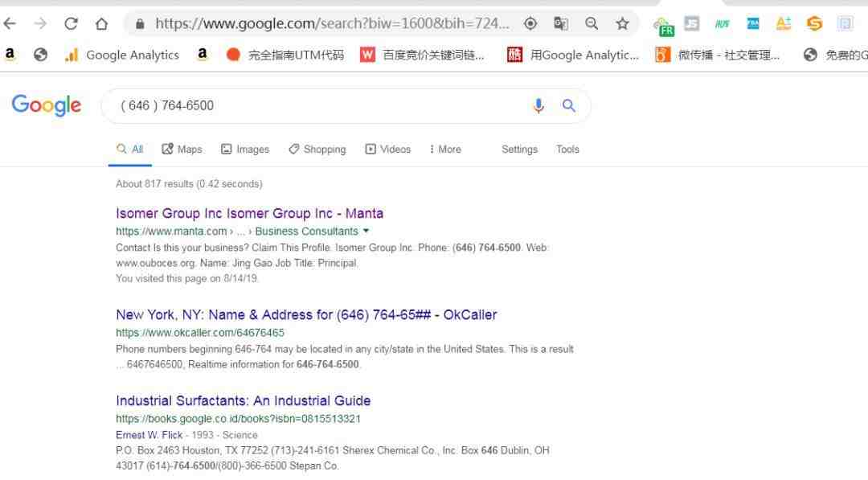Open the 微传播 - 社交管理 bookmark
868x480 pixels.
point(718,55)
